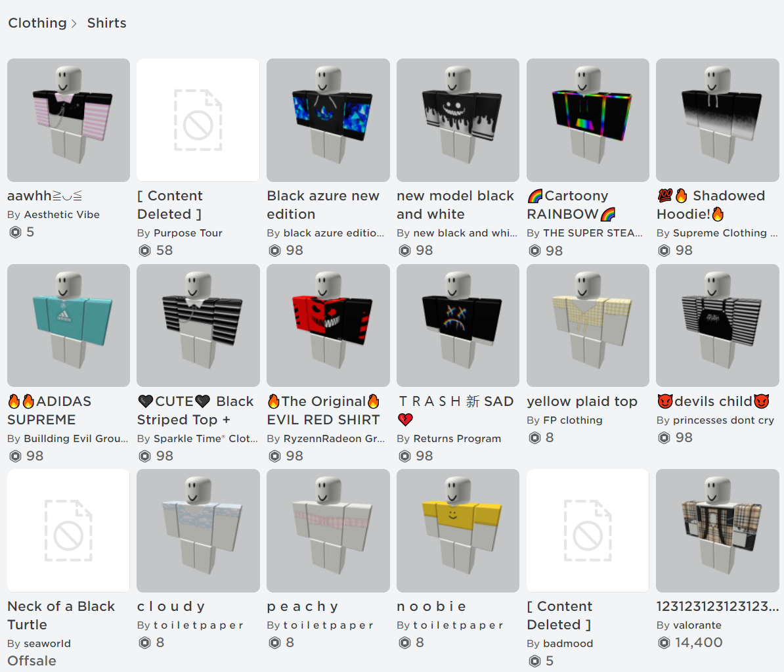Click blocked-content icon for Neck of a Black Turtle
The width and height of the screenshot is (784, 672).
(68, 530)
